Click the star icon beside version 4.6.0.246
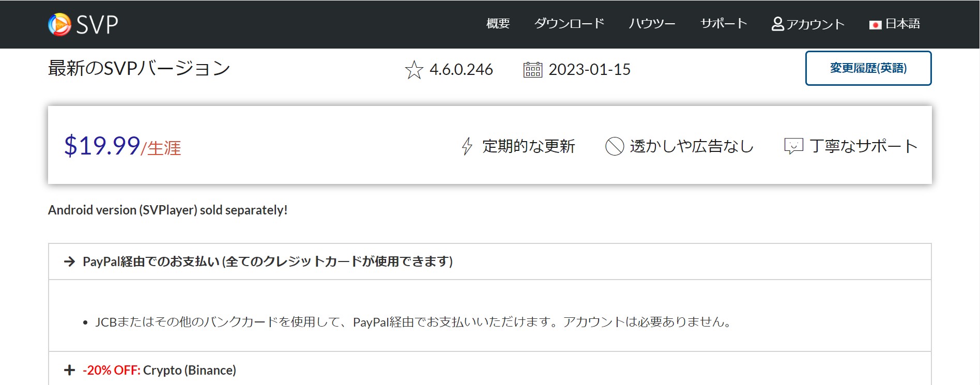The height and width of the screenshot is (385, 980). pyautogui.click(x=414, y=70)
